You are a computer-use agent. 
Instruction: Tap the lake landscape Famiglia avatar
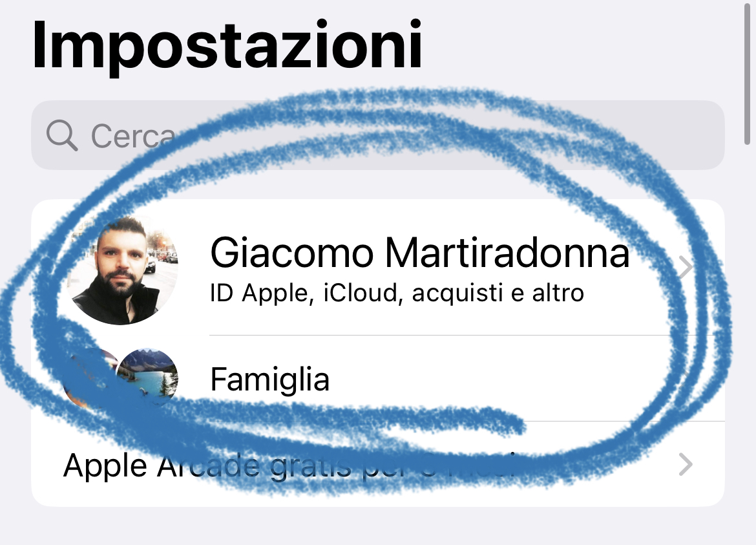147,378
